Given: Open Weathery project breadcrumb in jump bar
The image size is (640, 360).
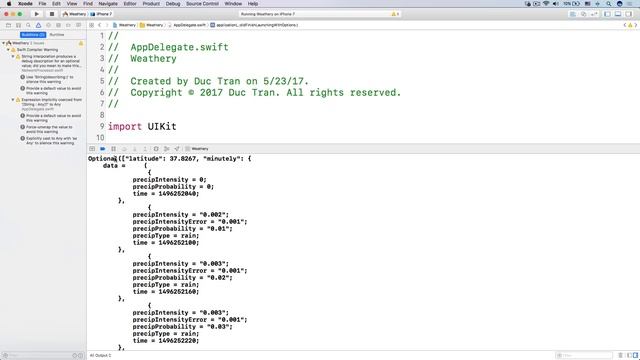Looking at the screenshot, I should coord(124,25).
